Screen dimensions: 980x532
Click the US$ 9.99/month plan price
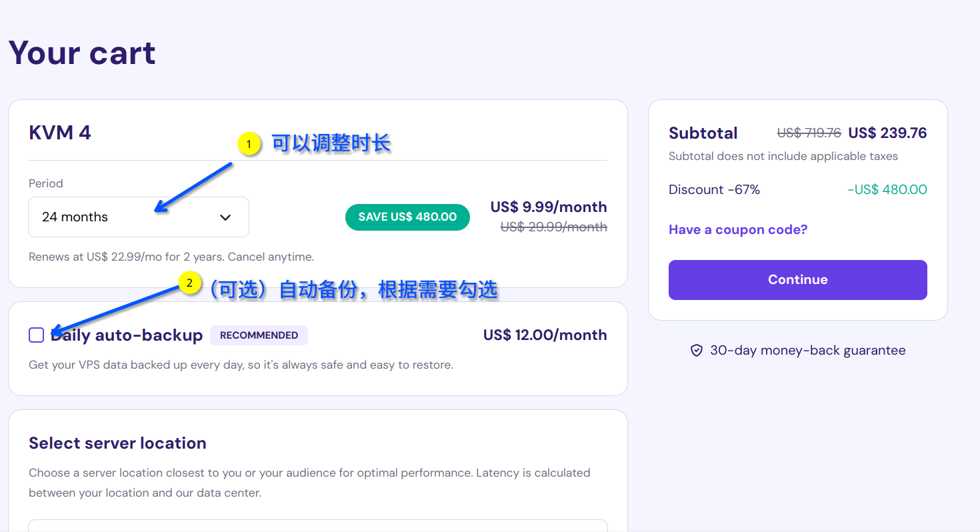click(548, 207)
